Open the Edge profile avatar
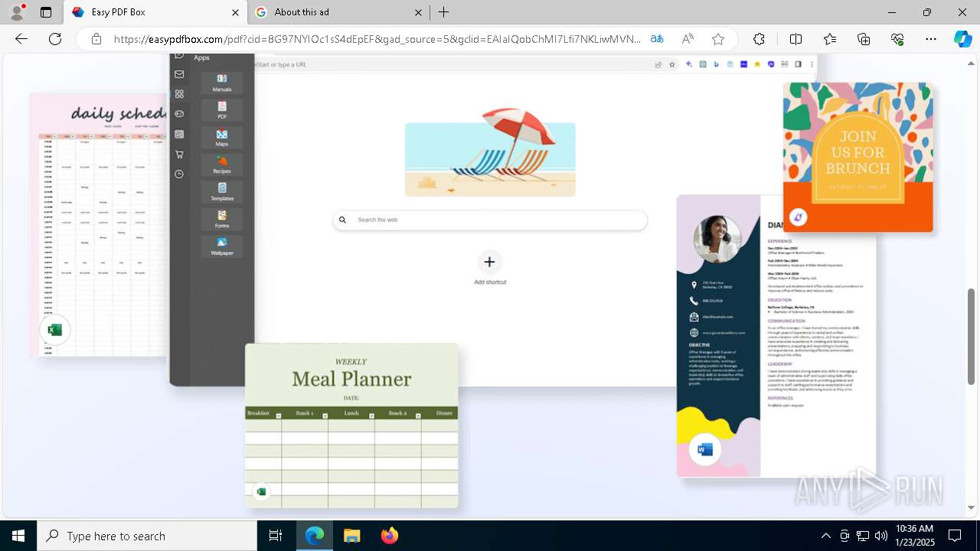Image resolution: width=980 pixels, height=551 pixels. tap(17, 12)
